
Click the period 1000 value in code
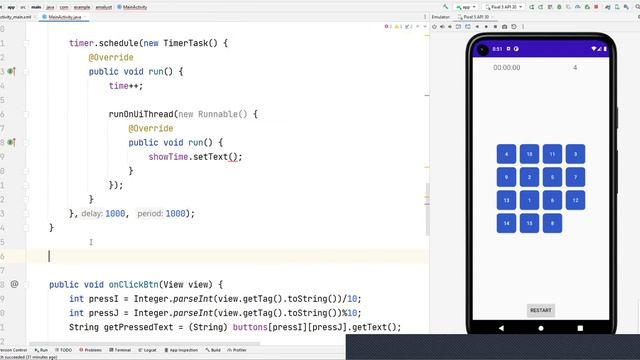pyautogui.click(x=175, y=213)
